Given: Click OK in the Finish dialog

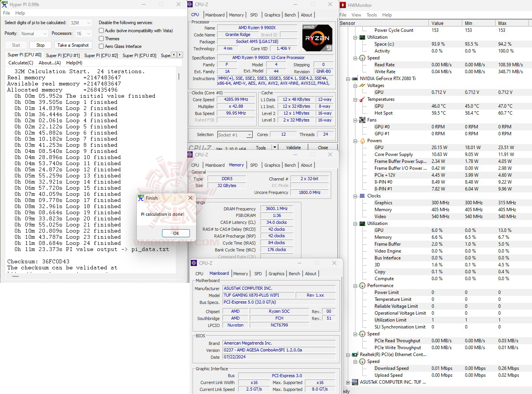Looking at the screenshot, I should (175, 233).
